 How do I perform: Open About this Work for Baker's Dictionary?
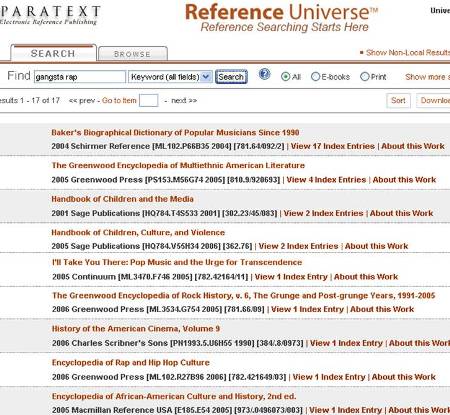click(x=413, y=146)
